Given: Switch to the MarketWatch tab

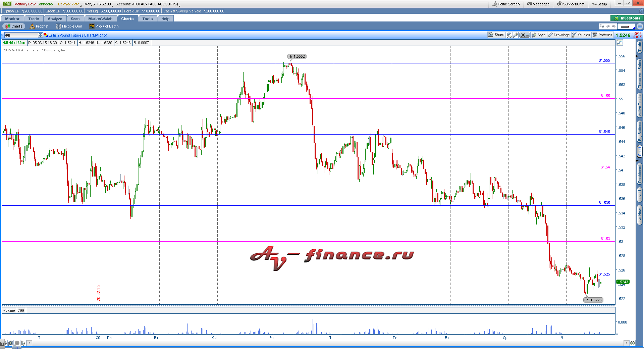Looking at the screenshot, I should 100,19.
